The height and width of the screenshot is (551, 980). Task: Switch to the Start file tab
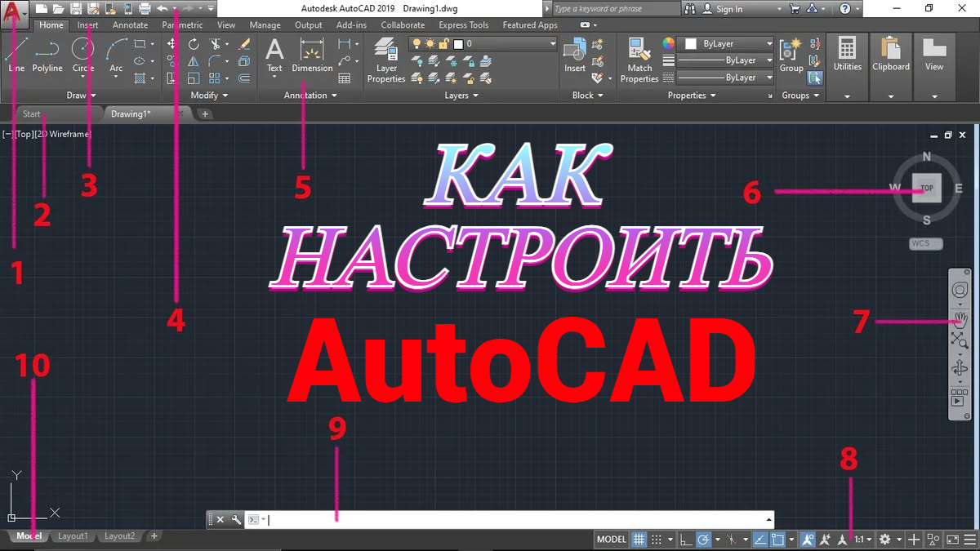click(33, 114)
